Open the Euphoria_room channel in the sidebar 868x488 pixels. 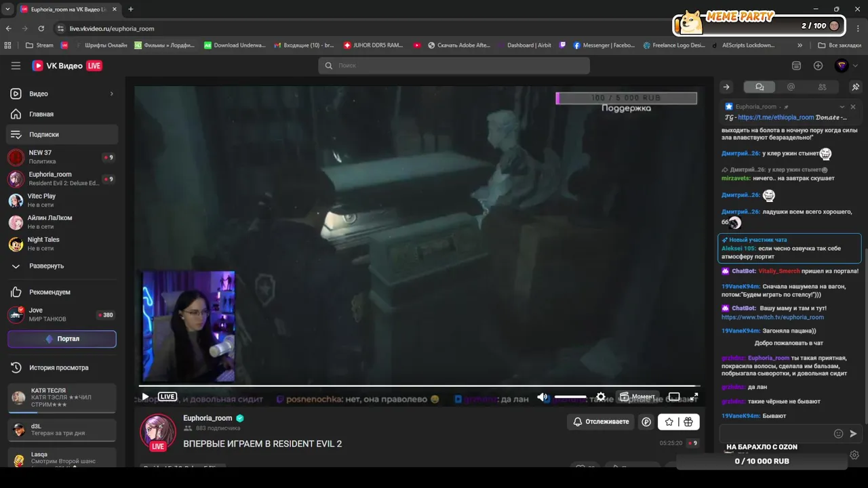click(x=62, y=179)
